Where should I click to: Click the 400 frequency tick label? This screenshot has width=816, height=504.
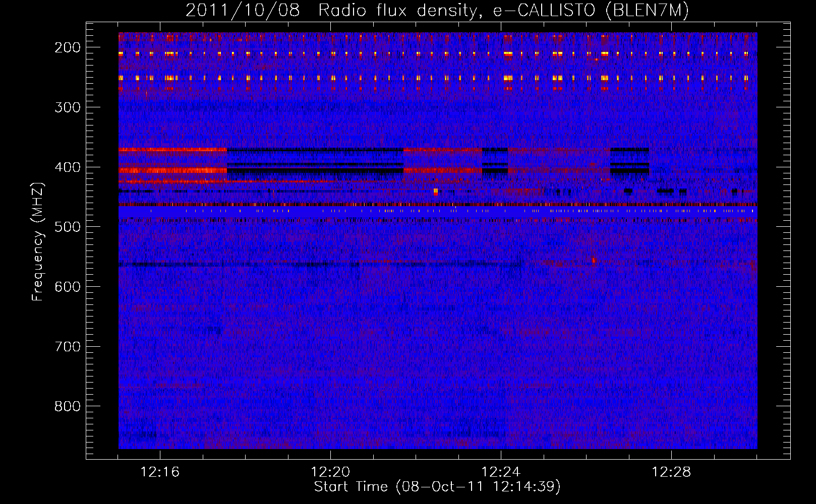(68, 167)
